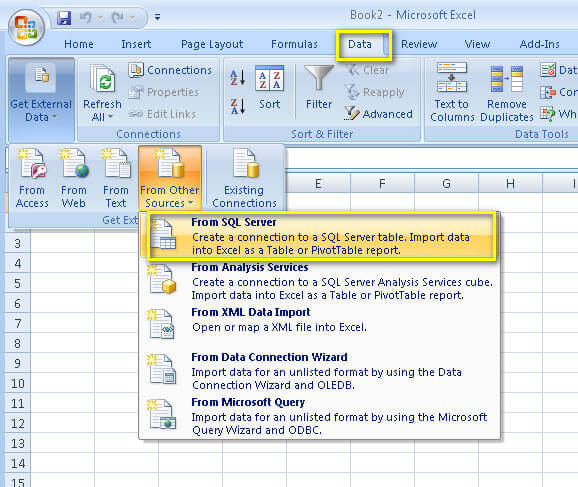
Task: Import data From Web
Action: [x=74, y=178]
